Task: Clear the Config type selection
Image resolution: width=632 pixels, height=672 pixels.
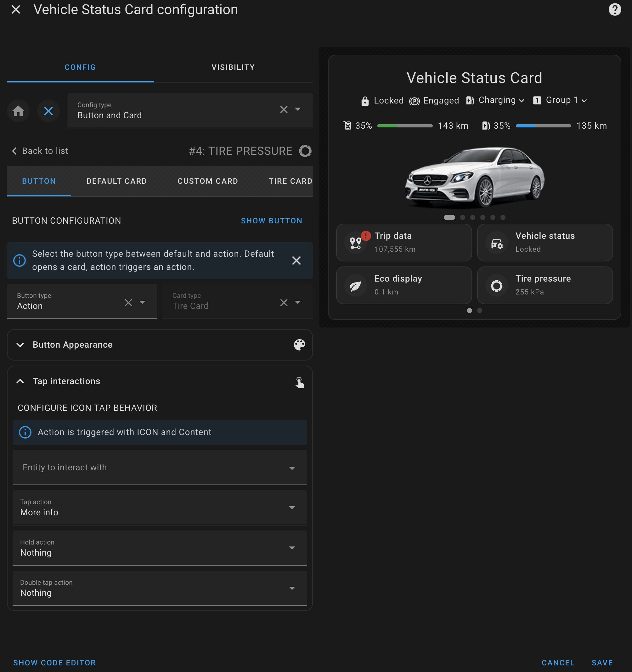Action: (x=284, y=109)
